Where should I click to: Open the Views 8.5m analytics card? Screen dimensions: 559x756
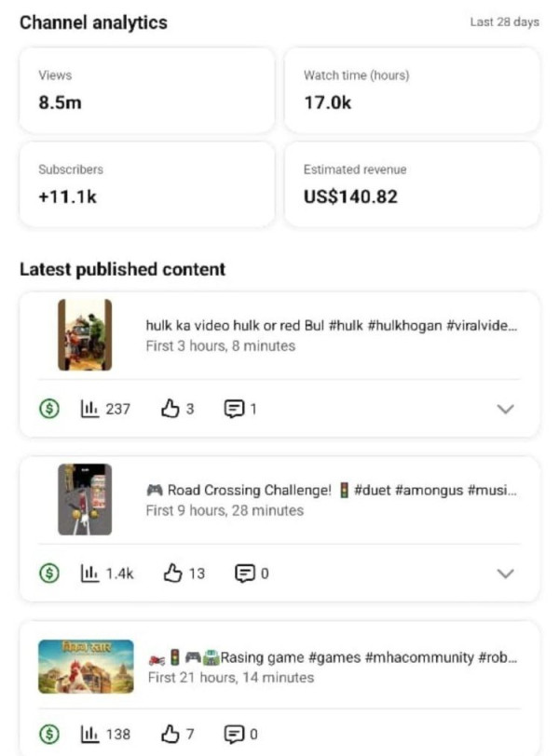click(147, 90)
